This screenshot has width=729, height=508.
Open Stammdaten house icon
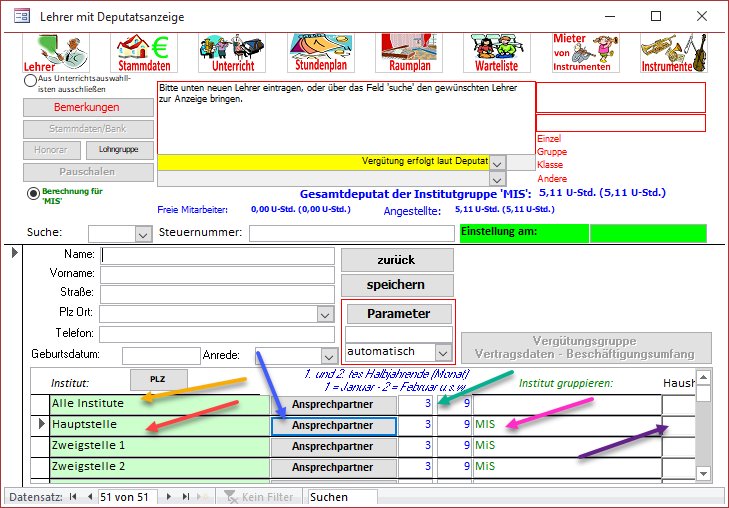142,52
